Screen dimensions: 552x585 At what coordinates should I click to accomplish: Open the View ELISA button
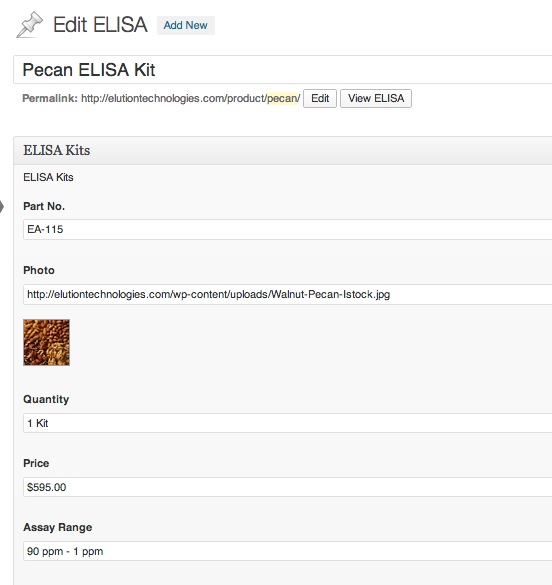pos(376,98)
